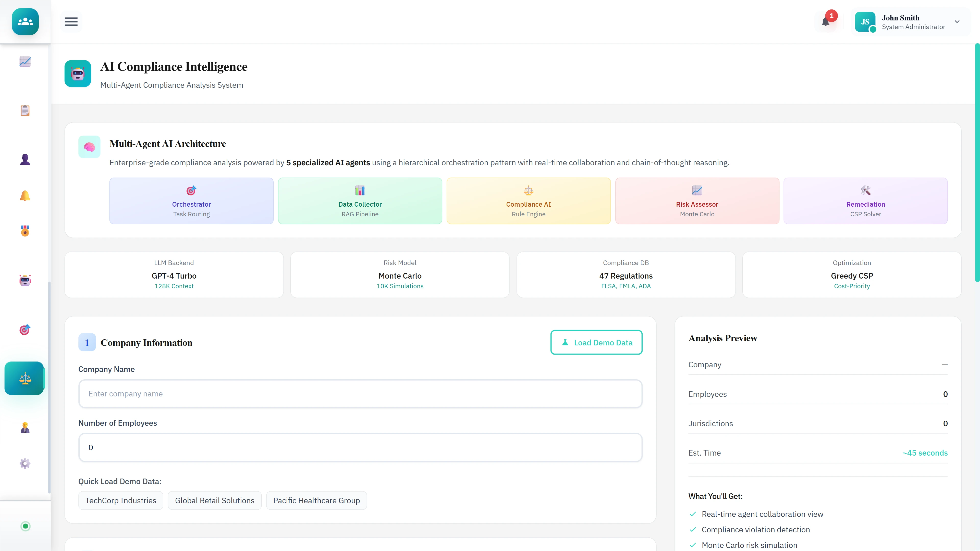Open the analytics chart icon in sidebar
980x551 pixels.
click(25, 61)
